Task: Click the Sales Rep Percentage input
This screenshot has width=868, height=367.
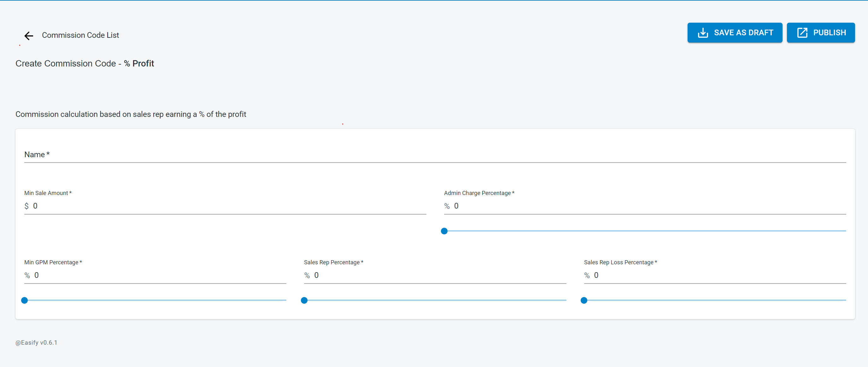Action: tap(435, 275)
